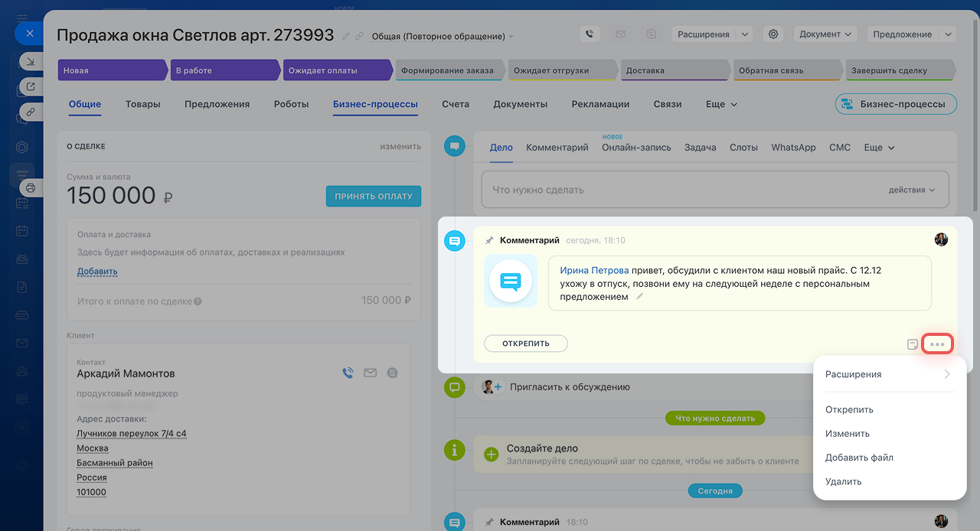980x531 pixels.
Task: Click the note icon beside three dots
Action: [x=912, y=344]
